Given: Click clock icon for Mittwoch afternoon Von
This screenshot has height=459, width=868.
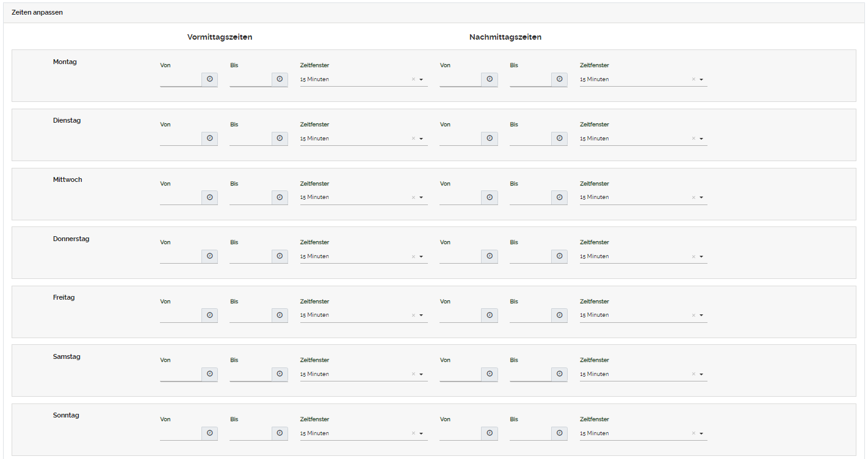Looking at the screenshot, I should pyautogui.click(x=490, y=197).
